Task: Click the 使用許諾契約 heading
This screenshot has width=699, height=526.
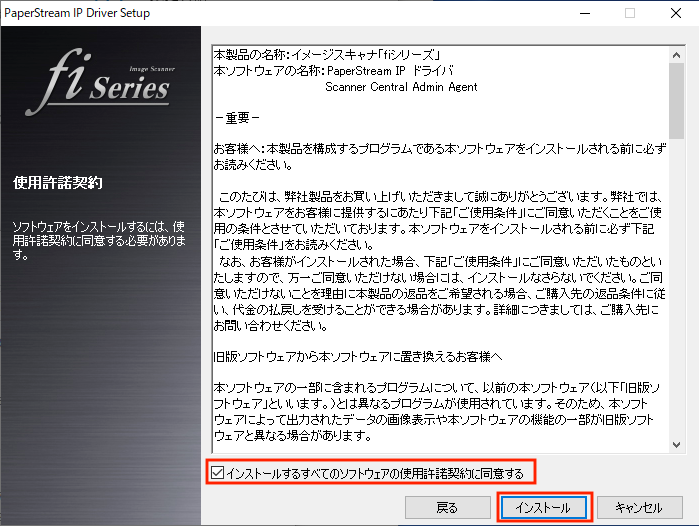Action: pyautogui.click(x=58, y=182)
